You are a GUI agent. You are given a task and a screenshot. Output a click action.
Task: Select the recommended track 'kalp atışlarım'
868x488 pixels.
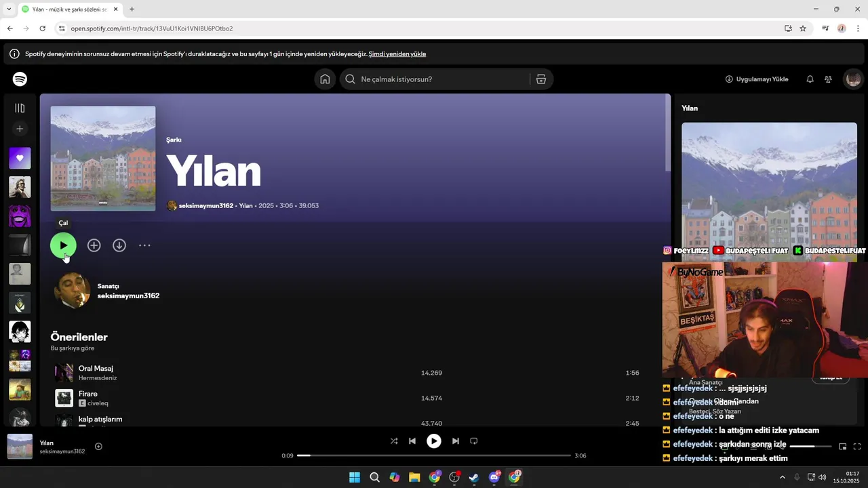100,419
